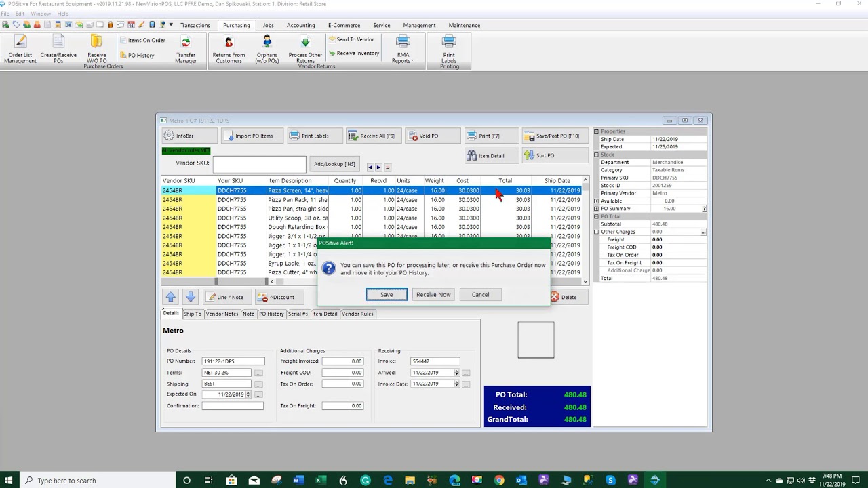Expand the Available row
Screen dimensions: 868x488
597,201
